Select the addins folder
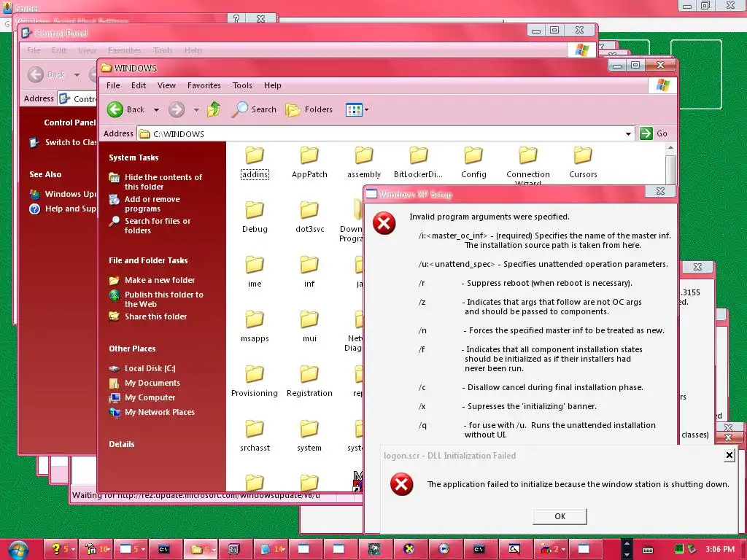This screenshot has width=747, height=560. coord(255,162)
